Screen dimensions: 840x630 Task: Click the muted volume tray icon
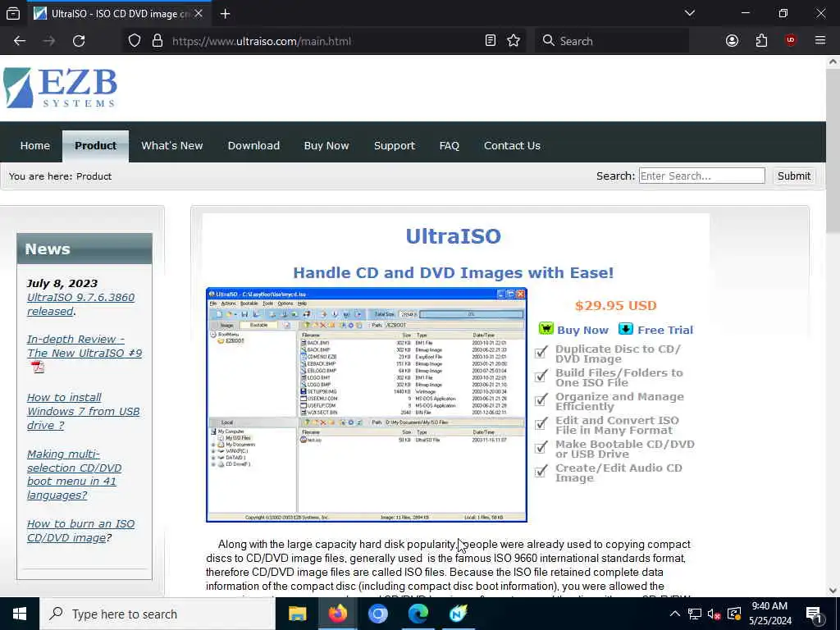[x=714, y=614]
